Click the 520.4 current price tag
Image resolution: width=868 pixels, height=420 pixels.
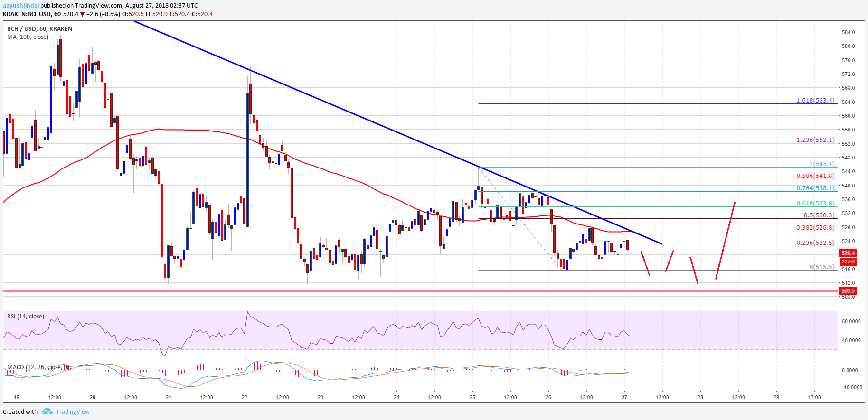[x=848, y=253]
